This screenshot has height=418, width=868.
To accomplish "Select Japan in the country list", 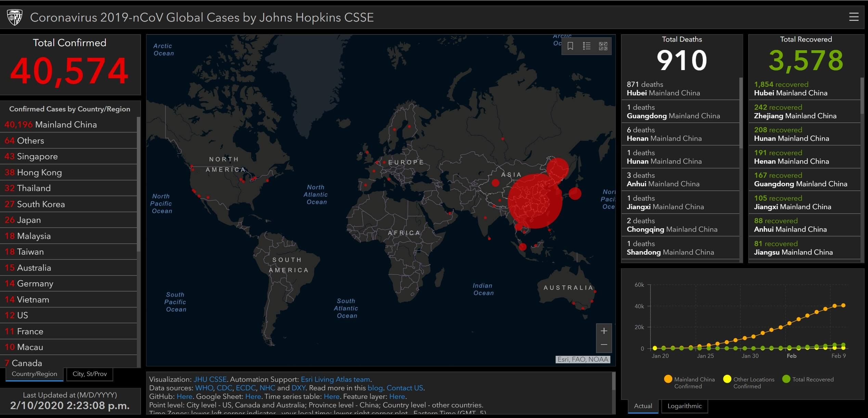I will coord(68,220).
